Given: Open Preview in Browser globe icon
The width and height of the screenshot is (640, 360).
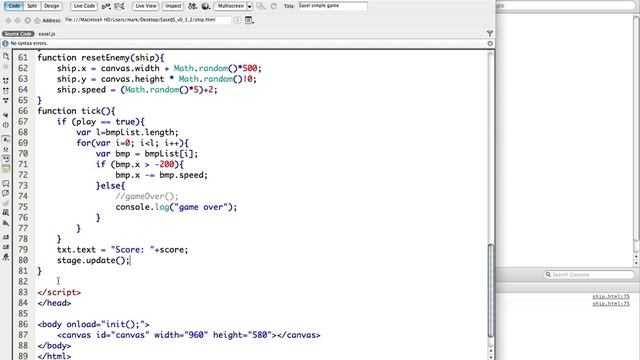Looking at the screenshot, I should tap(206, 6).
